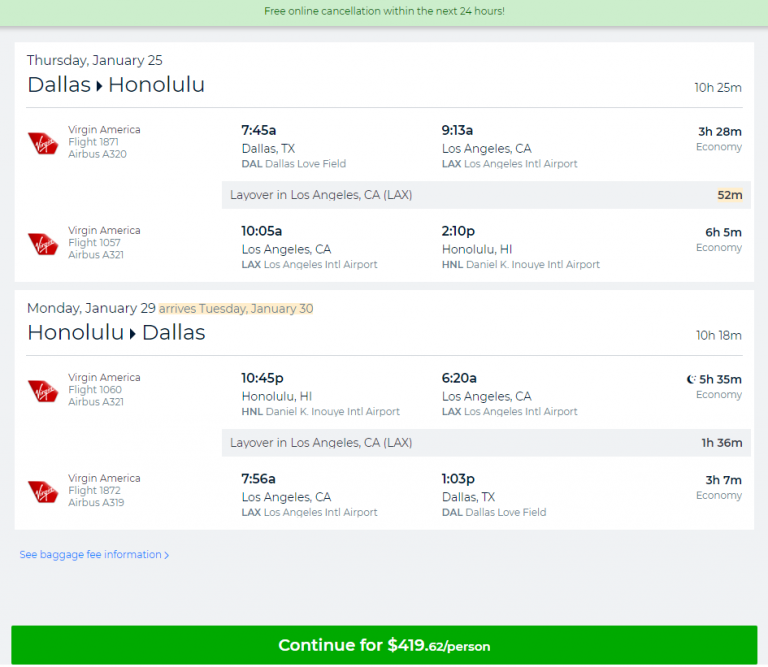Click arrow between Honolulu and Dallas heading
768x667 pixels.
pyautogui.click(x=133, y=334)
